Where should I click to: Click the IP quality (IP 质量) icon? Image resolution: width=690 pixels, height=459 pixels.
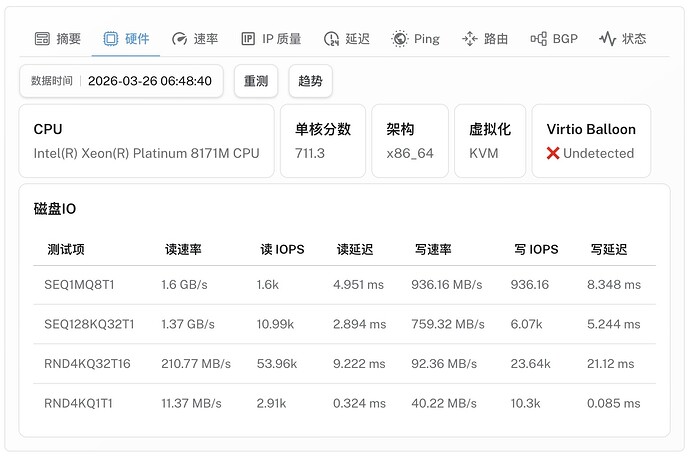click(248, 39)
